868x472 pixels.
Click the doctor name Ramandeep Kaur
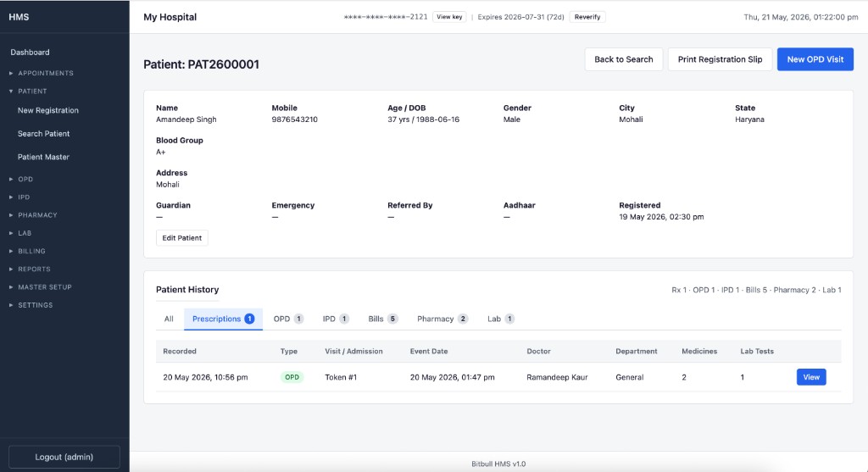click(557, 377)
